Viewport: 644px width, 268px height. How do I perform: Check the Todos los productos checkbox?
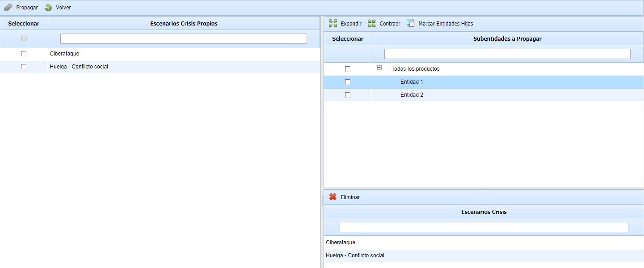point(348,69)
